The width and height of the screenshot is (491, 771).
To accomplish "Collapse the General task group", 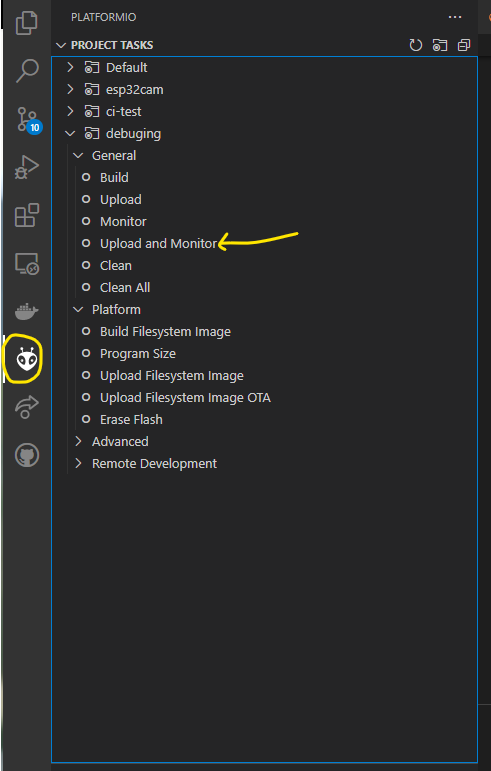I will point(78,156).
